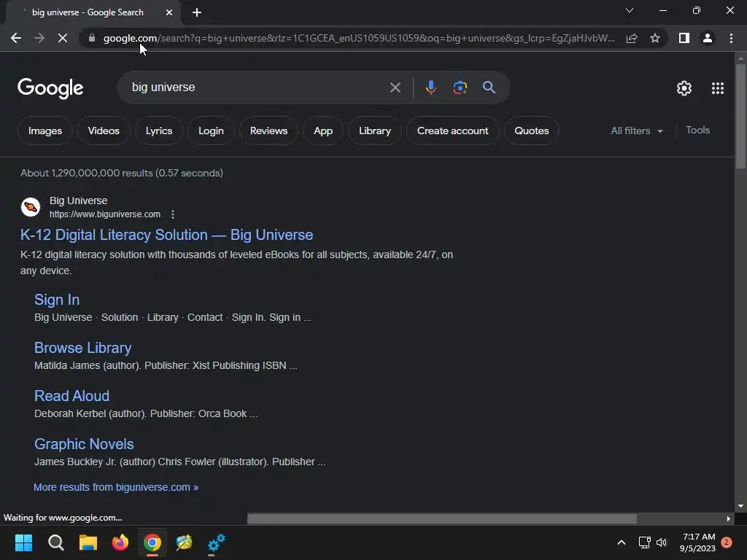The image size is (747, 560).
Task: Click the Big Universe site favicon
Action: 31,207
